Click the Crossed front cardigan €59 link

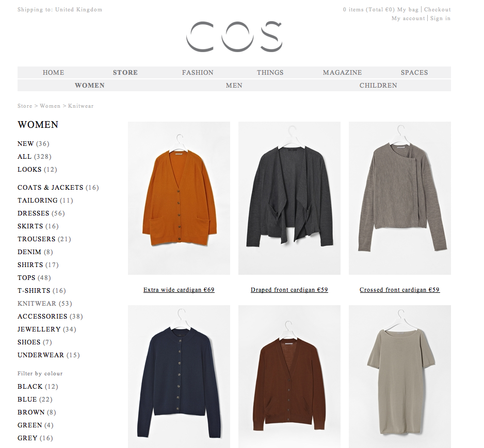(400, 290)
